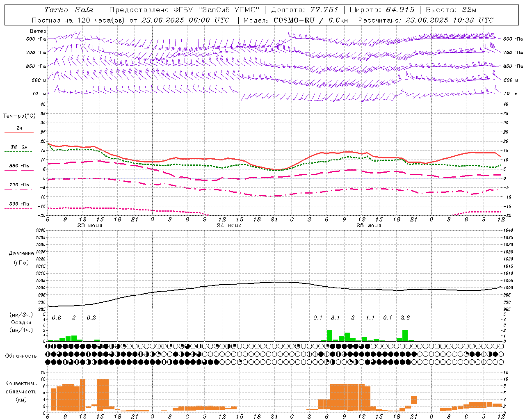Click the '850 гПа' temperature legend entry
Screen dimensions: 525x420
(19, 167)
